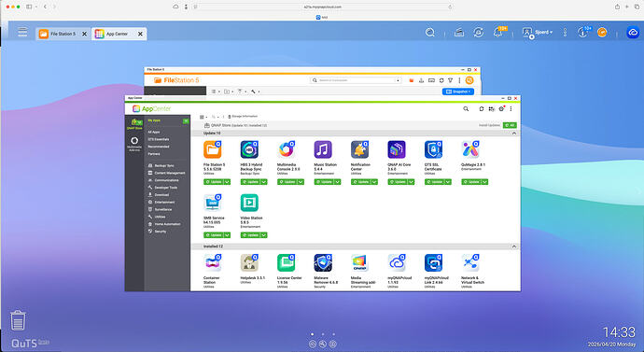Select the Backup/Sync category
The width and height of the screenshot is (644, 352).
(161, 165)
